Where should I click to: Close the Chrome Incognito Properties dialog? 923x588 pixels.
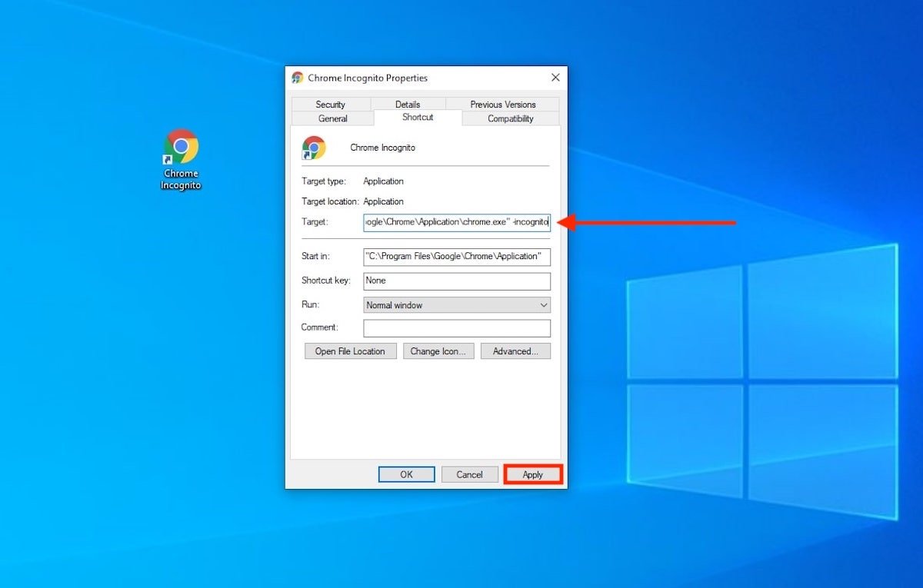[x=555, y=78]
